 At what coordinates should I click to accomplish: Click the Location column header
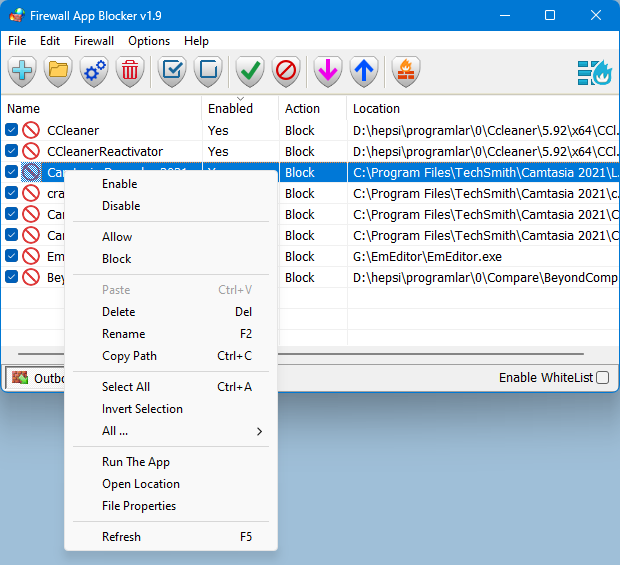coord(376,108)
